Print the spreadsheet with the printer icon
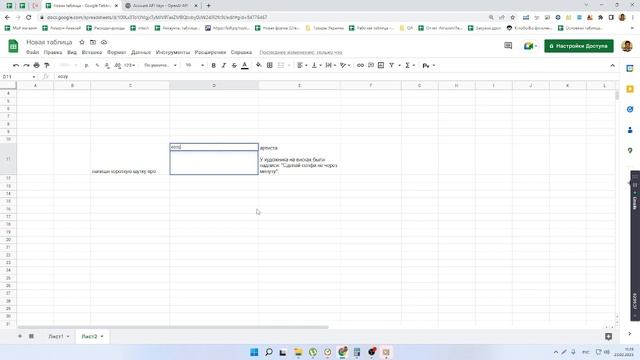Image resolution: width=640 pixels, height=360 pixels. (36, 65)
